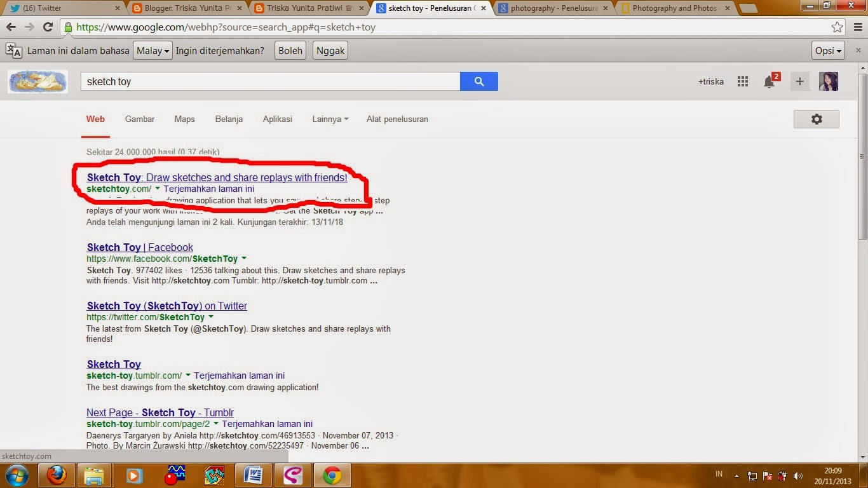The height and width of the screenshot is (488, 868).
Task: Expand the arrow beside sketch-toy.tumblr.com/ URL
Action: coord(188,376)
